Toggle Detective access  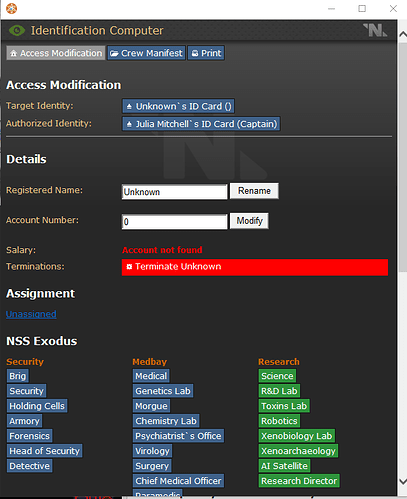(29, 466)
